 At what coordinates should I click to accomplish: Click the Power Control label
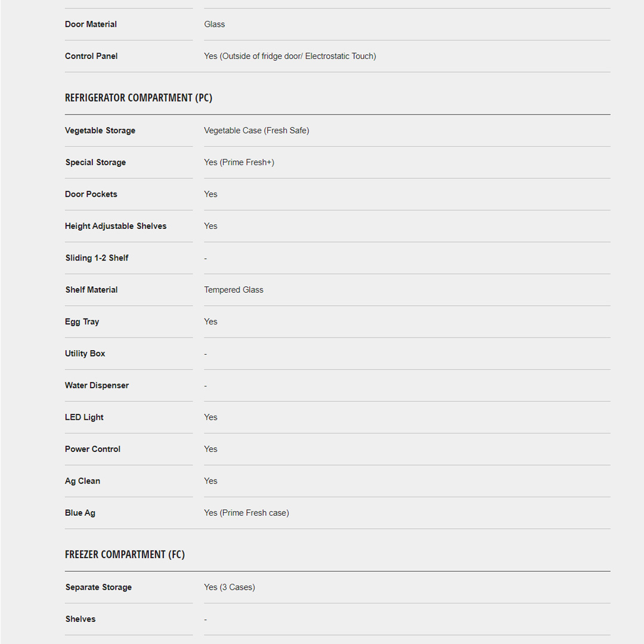coord(92,450)
